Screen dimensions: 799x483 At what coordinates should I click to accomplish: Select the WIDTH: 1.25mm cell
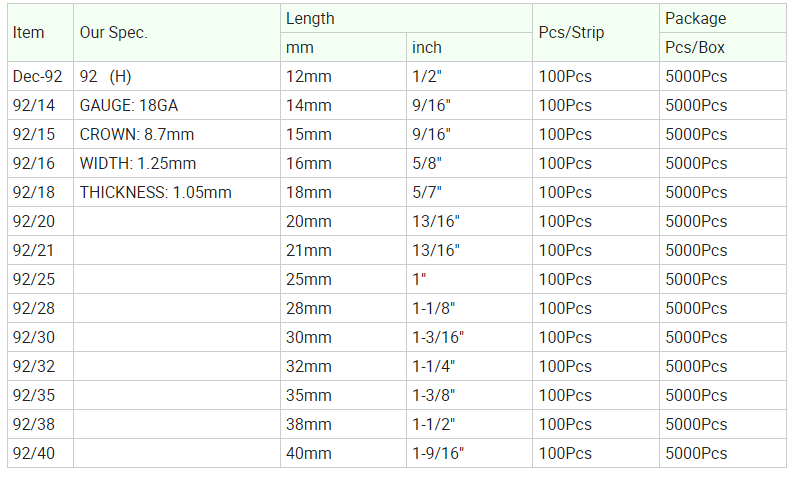click(x=177, y=164)
